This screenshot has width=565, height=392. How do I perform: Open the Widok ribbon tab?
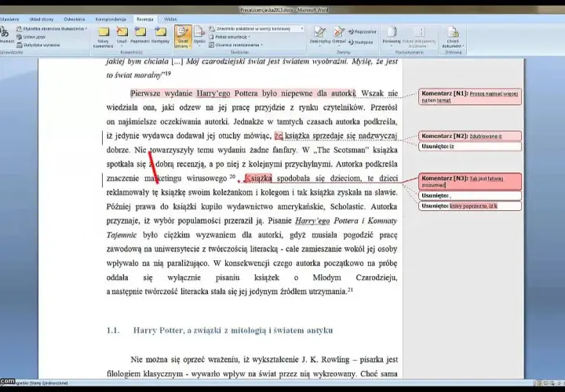pos(170,20)
